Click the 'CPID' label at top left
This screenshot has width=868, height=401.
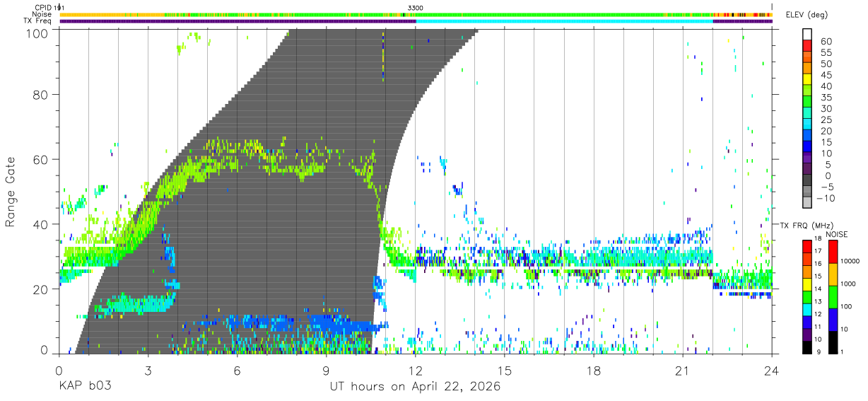pos(43,8)
